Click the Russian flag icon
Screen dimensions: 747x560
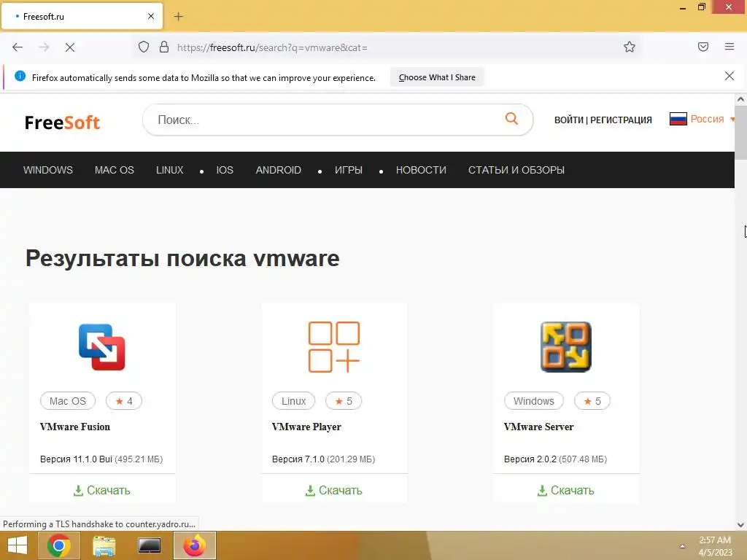coord(678,119)
